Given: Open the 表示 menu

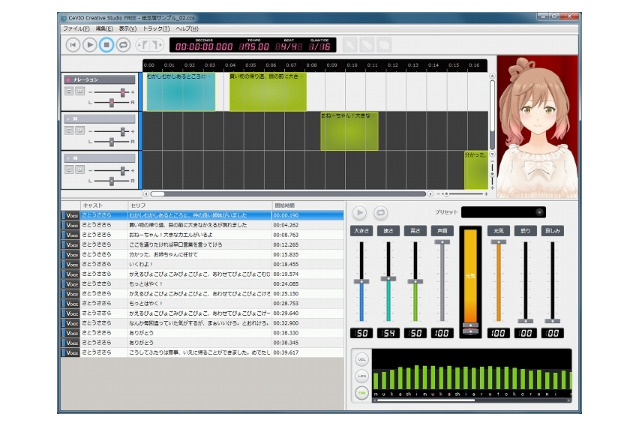Looking at the screenshot, I should coord(127,29).
